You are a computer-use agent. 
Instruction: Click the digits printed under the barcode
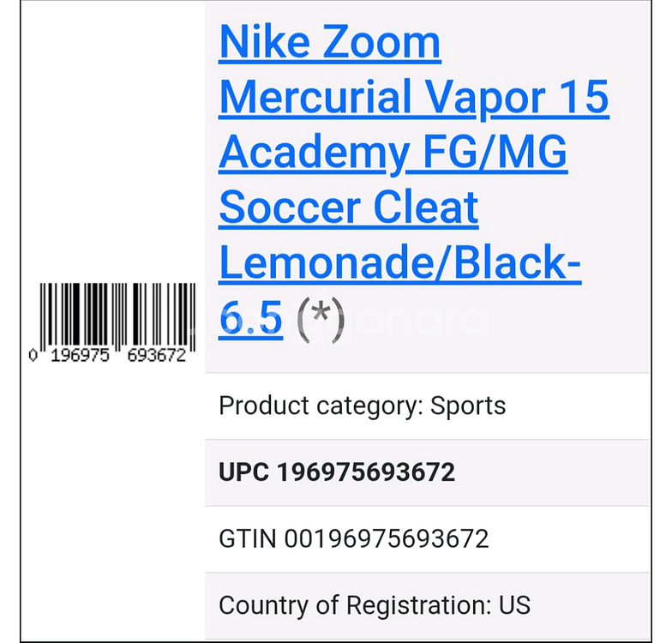point(108,356)
